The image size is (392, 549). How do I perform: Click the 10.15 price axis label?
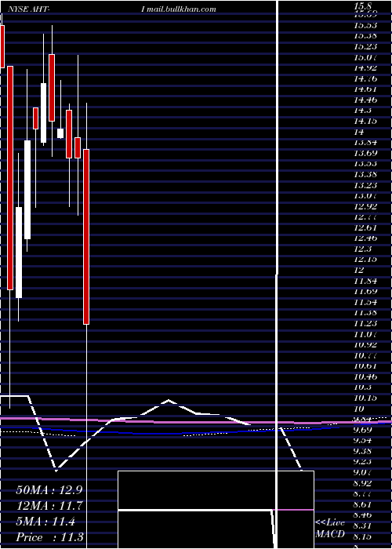tap(365, 398)
